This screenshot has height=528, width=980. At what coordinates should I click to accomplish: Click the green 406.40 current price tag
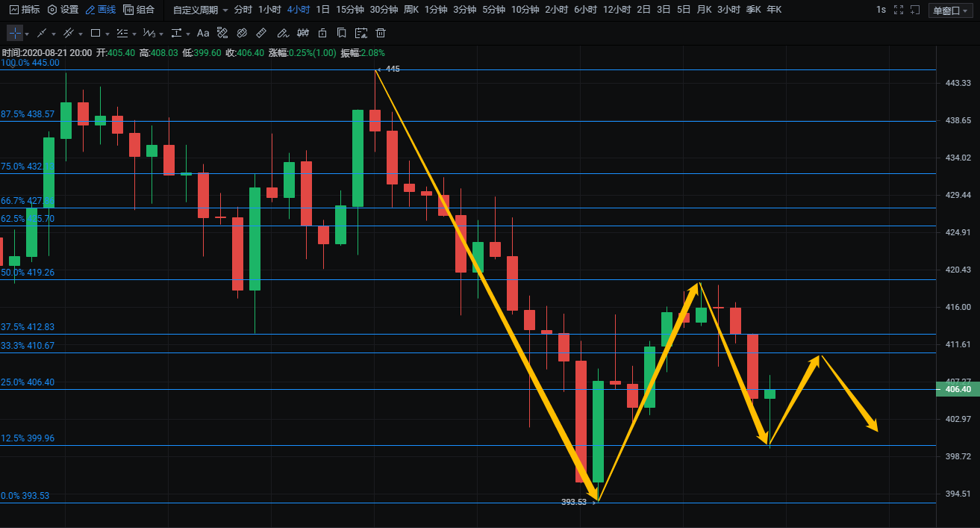(958, 389)
